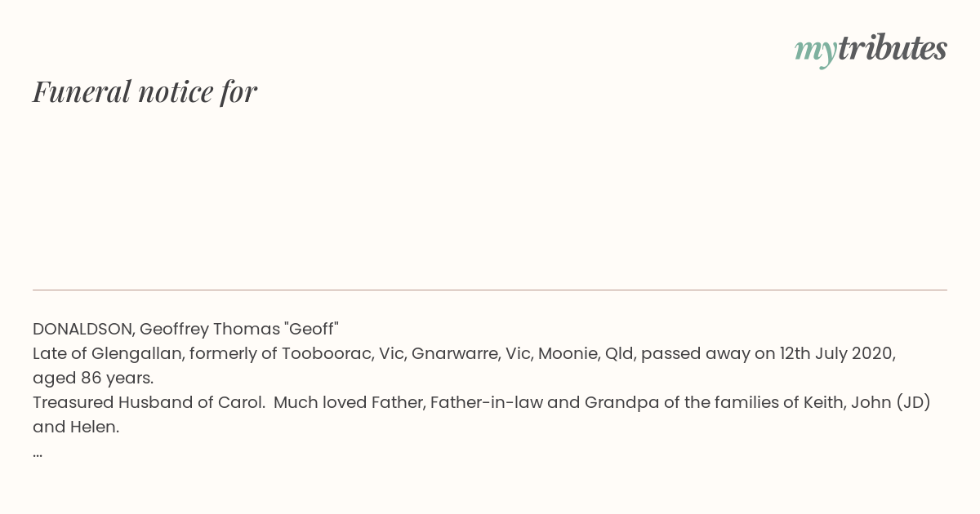Click the date "12th July 2020"
The height and width of the screenshot is (514, 980).
(x=837, y=353)
